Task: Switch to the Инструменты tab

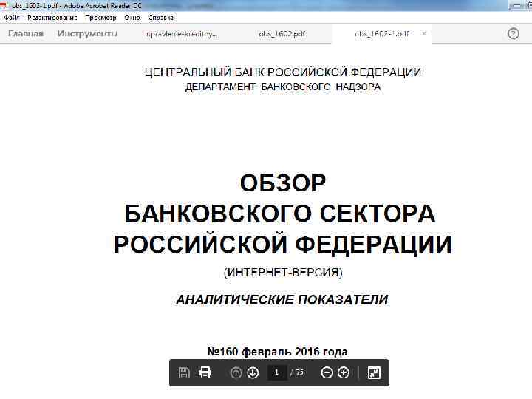Action: tap(87, 33)
